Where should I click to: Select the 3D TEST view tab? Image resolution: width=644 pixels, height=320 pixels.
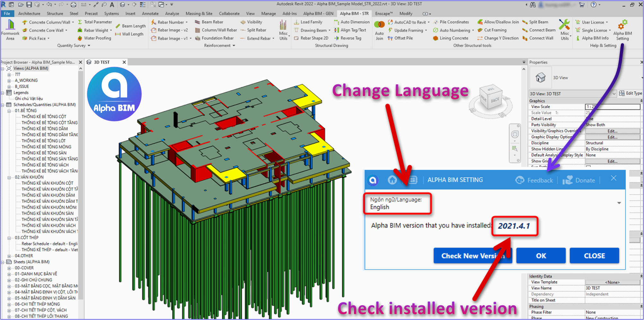[102, 62]
